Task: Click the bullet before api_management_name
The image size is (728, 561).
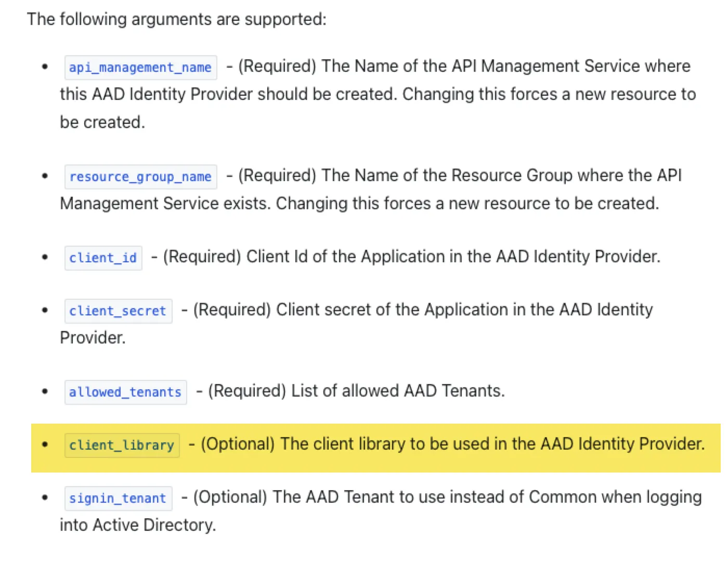Action: tap(45, 67)
